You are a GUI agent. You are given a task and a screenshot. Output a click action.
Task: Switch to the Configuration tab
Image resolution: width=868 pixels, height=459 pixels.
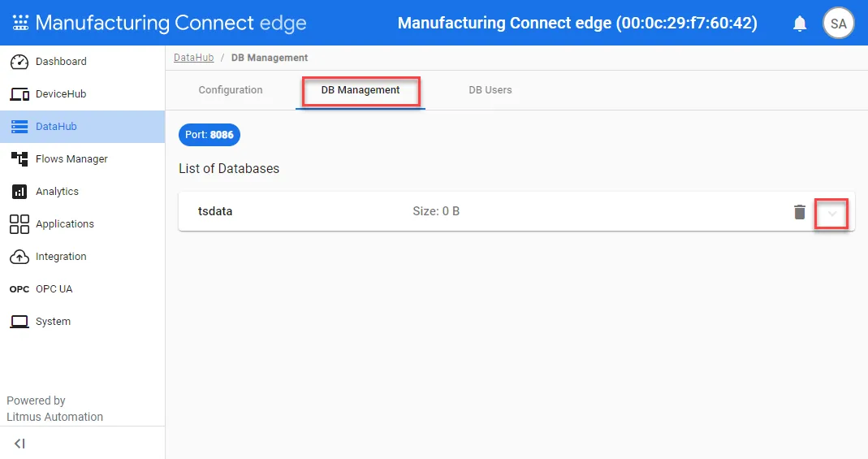(231, 90)
